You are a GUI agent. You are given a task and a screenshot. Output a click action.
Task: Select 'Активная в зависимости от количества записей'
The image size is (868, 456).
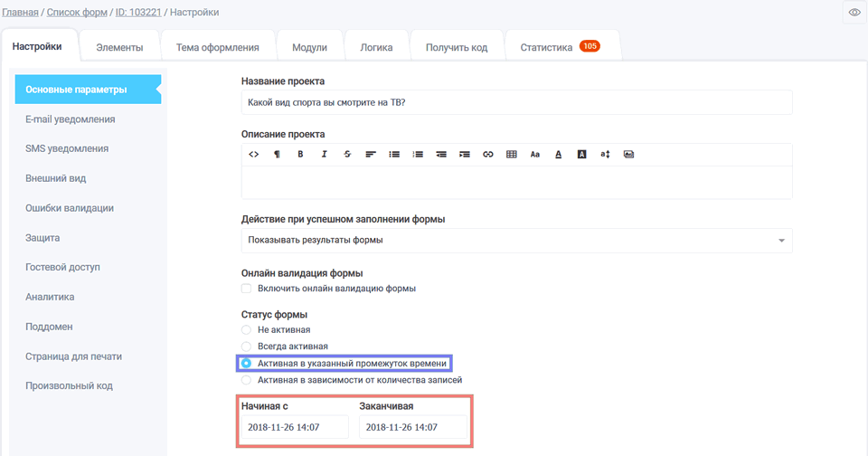246,380
